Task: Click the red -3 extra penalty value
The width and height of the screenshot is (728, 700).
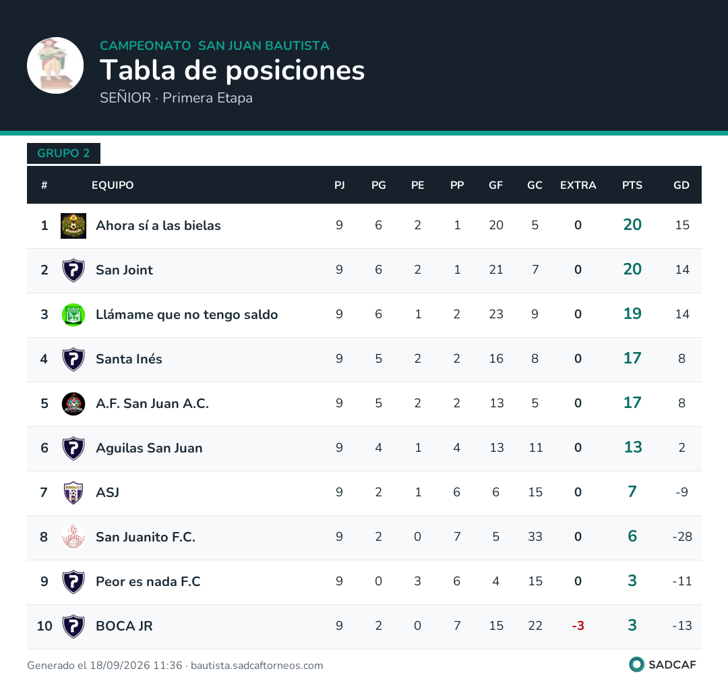Action: click(578, 626)
